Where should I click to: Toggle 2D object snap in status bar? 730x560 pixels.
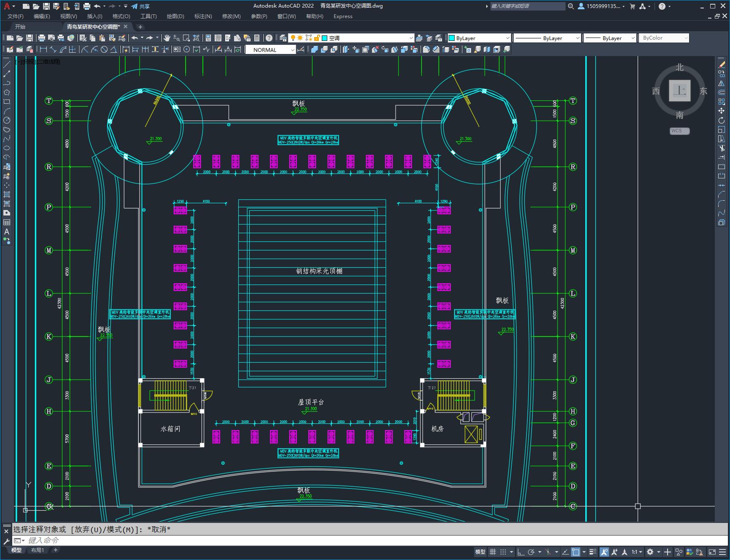(576, 552)
